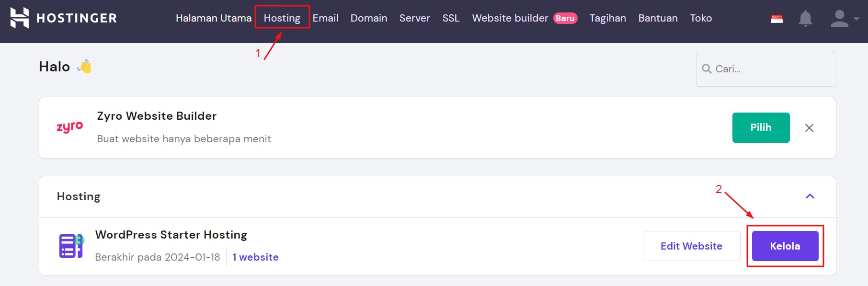Dismiss the Zyro Website Builder banner
Viewport: 868px width, 286px height.
click(809, 128)
